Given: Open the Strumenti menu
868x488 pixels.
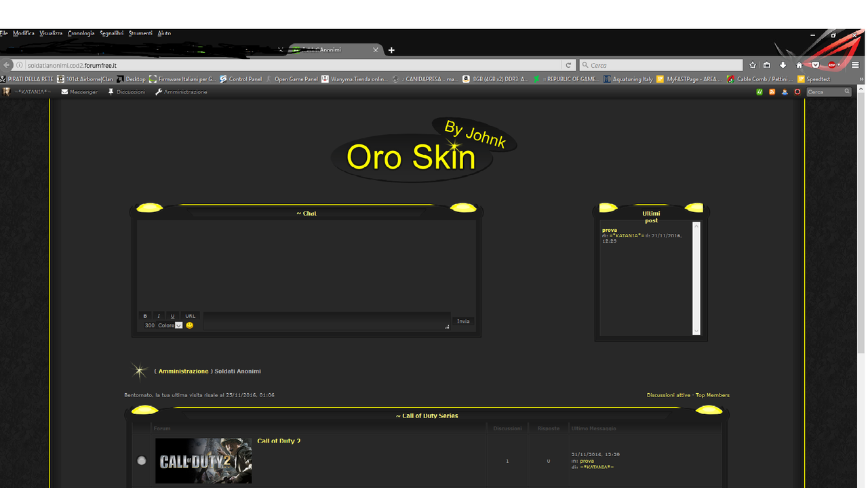Looking at the screenshot, I should pos(140,33).
